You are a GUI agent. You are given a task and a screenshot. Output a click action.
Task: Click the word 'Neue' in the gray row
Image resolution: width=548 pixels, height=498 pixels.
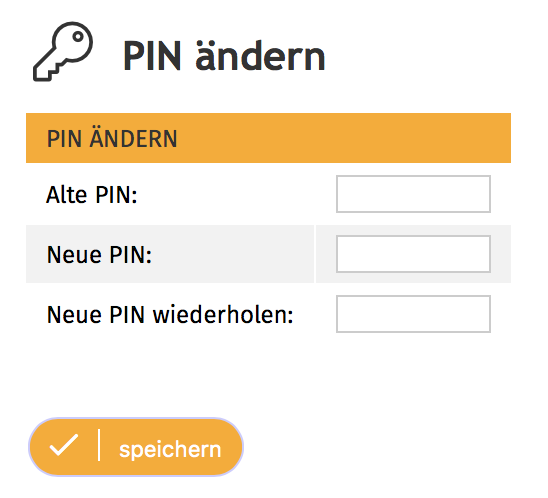tap(74, 255)
